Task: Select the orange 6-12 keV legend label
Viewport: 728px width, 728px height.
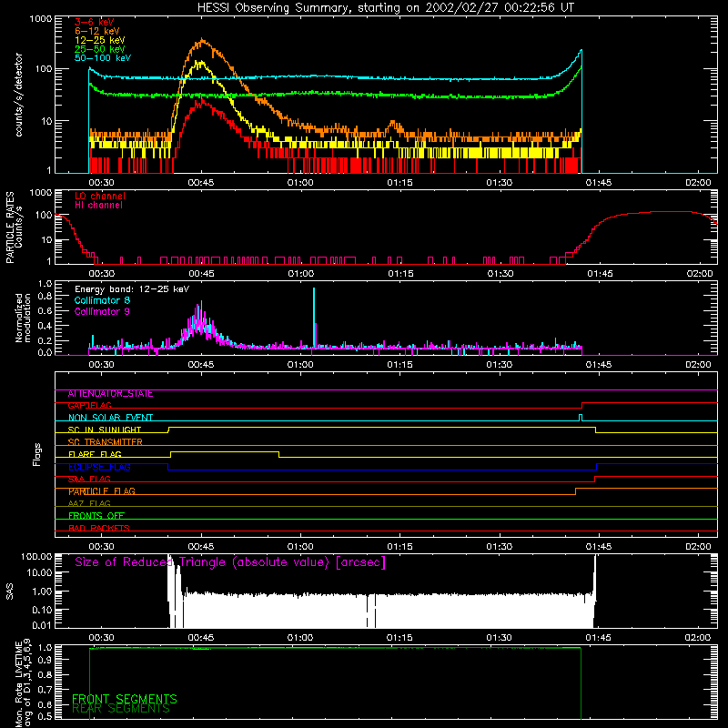Action: (97, 31)
